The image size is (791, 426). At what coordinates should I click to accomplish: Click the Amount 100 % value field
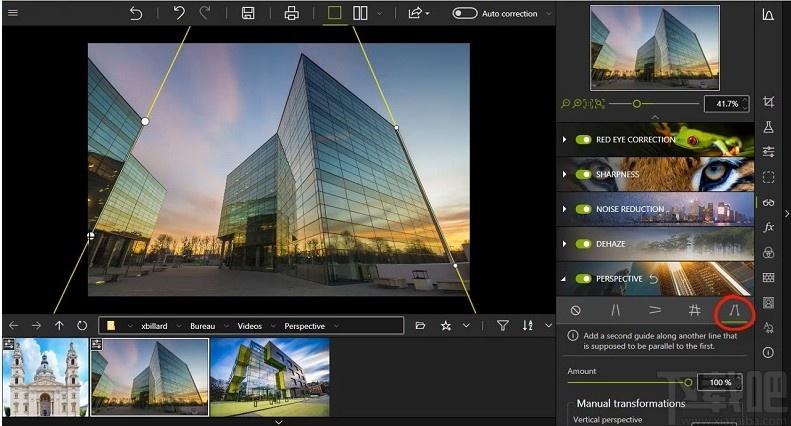point(720,382)
